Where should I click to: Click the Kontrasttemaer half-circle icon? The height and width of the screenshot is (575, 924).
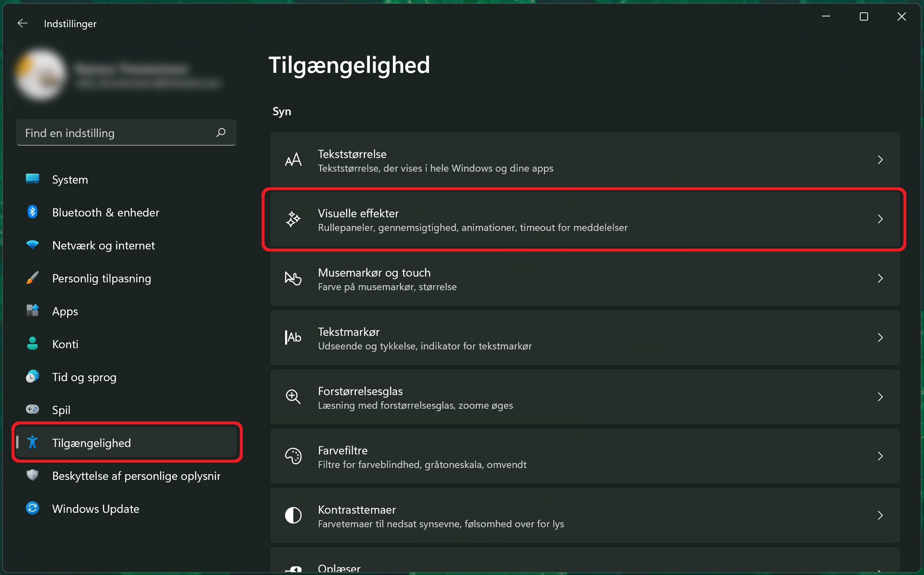(x=293, y=515)
